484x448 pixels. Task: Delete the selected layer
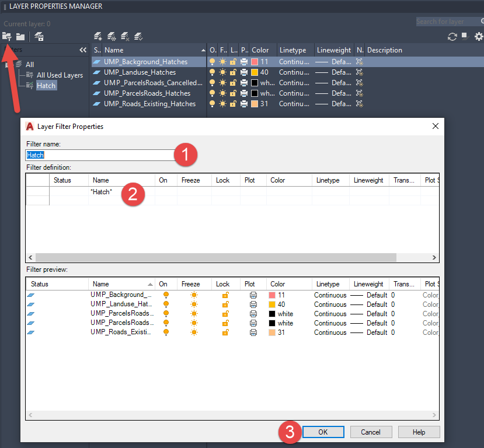pos(124,36)
